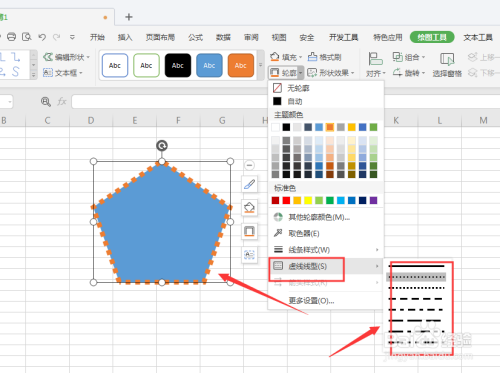
Task: Open the 安全 tab
Action: coord(307,37)
